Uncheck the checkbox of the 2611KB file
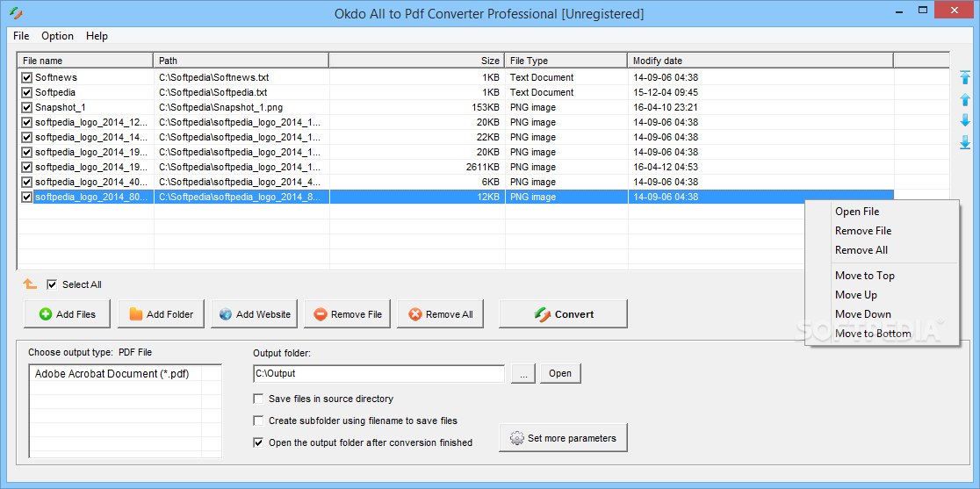The height and width of the screenshot is (489, 980). [27, 168]
